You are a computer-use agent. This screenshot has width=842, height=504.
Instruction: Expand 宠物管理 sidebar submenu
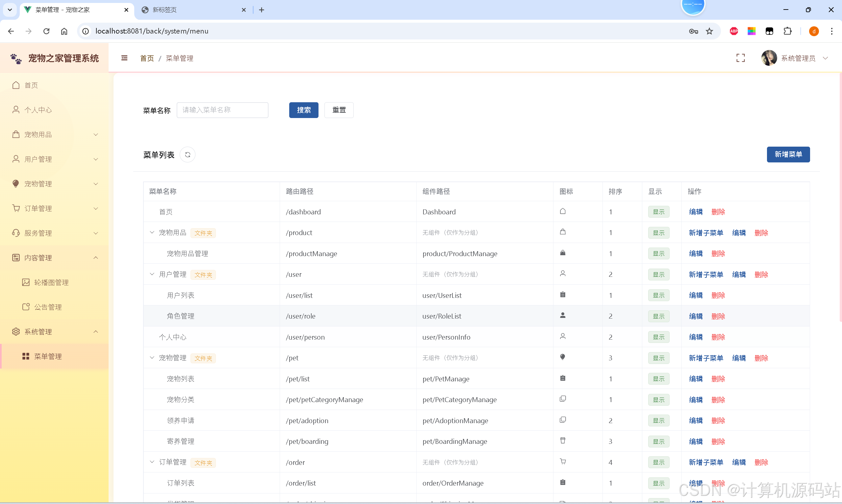pyautogui.click(x=96, y=184)
